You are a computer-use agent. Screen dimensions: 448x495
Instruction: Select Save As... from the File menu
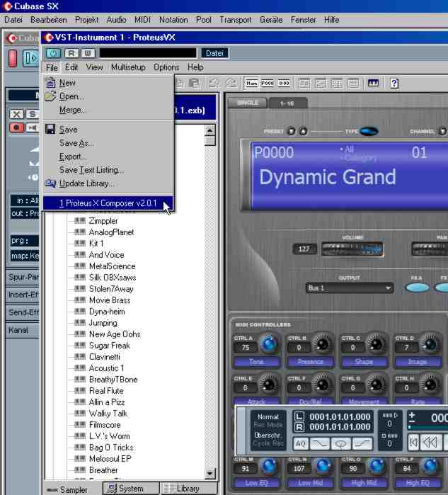(108, 143)
